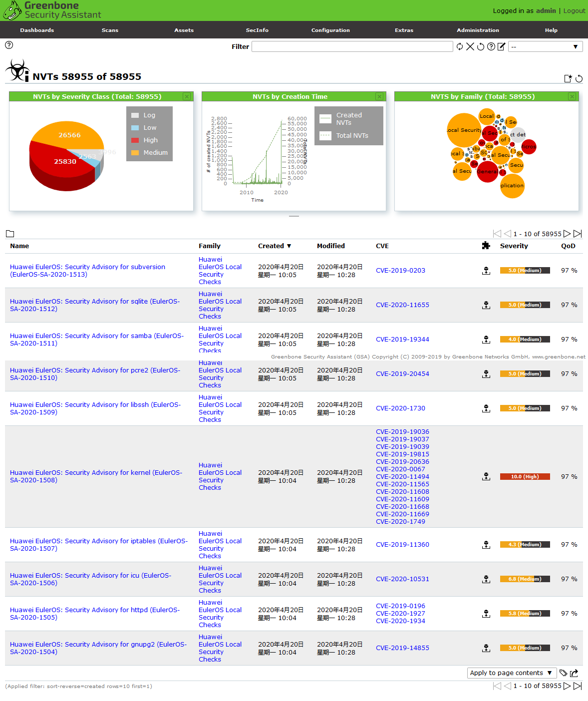Open the Assets menu
This screenshot has width=588, height=701.
pyautogui.click(x=184, y=30)
